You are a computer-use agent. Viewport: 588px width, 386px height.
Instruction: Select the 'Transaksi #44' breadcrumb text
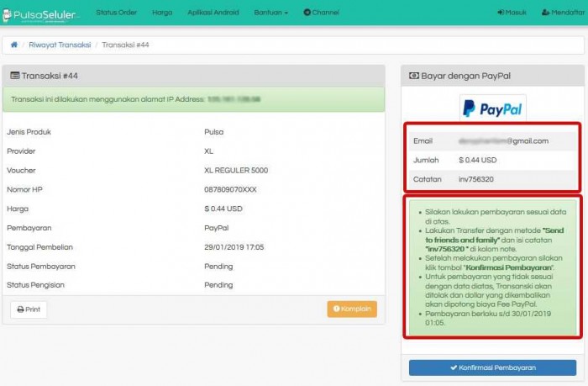(x=125, y=45)
